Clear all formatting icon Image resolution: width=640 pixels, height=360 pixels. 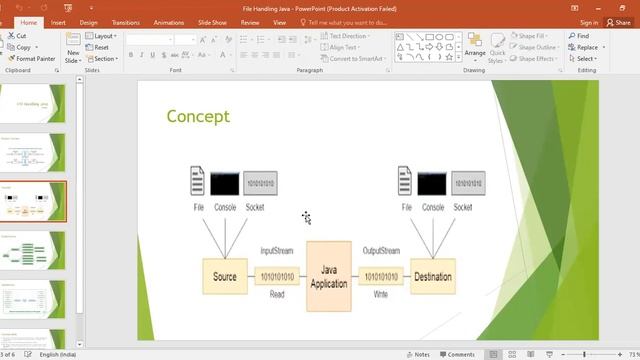tap(228, 40)
